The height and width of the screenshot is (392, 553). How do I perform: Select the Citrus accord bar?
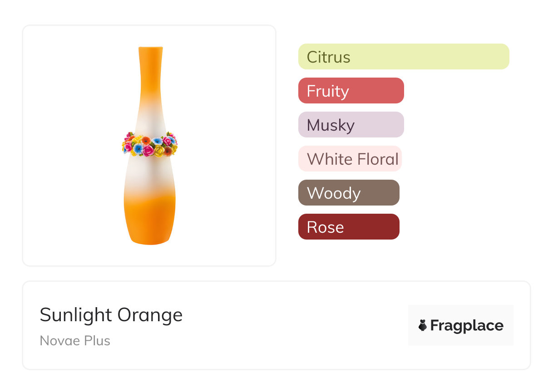tap(403, 57)
